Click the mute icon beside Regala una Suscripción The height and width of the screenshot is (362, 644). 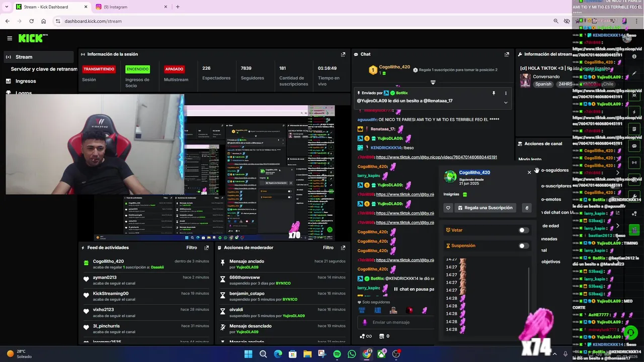[x=526, y=208]
